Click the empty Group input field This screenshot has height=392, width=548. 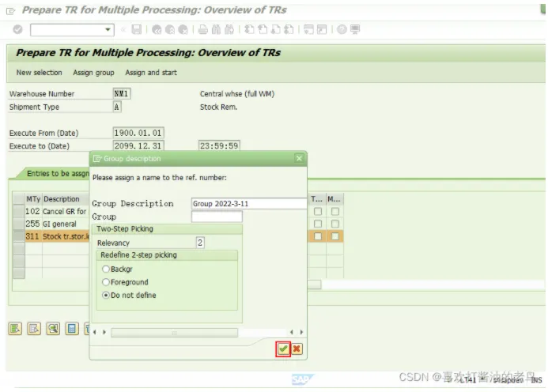pyautogui.click(x=217, y=217)
